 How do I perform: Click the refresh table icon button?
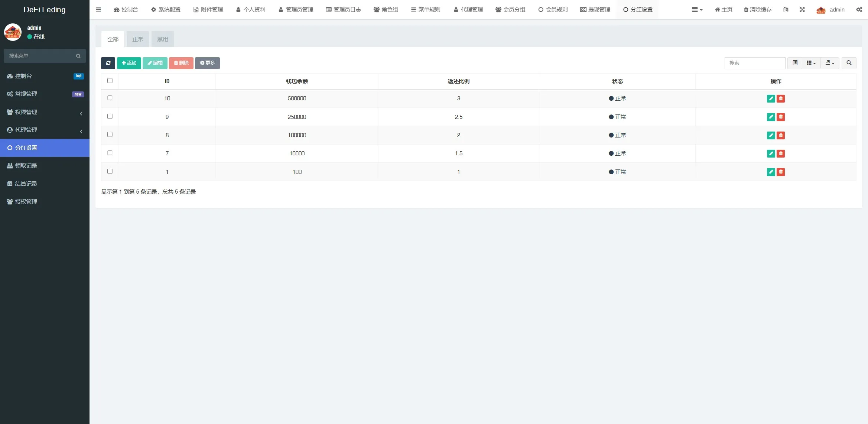108,63
